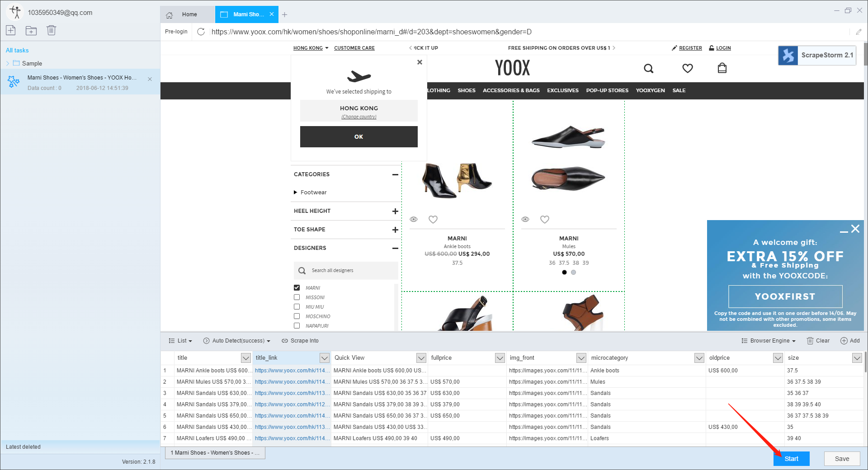Open the Browser Engine dropdown
The image size is (868, 470).
tap(769, 341)
